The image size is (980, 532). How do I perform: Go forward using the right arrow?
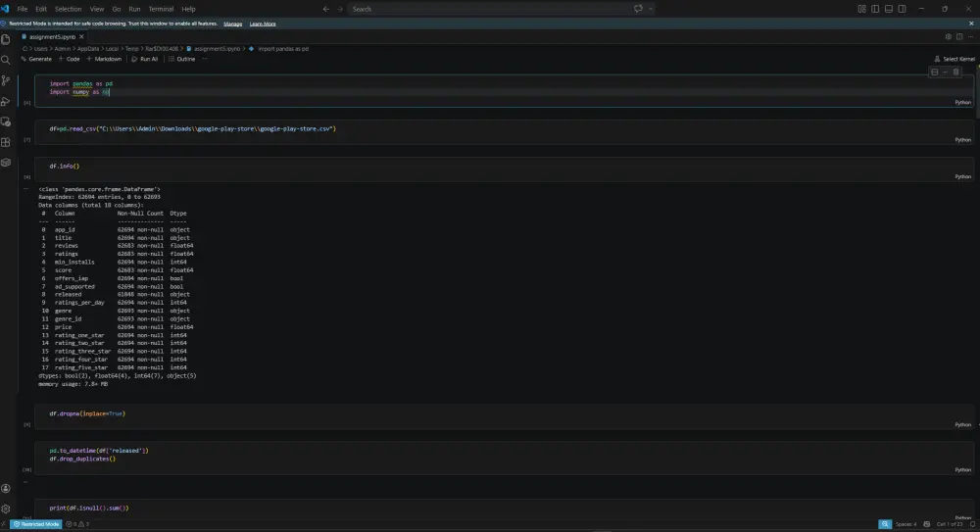tap(340, 9)
